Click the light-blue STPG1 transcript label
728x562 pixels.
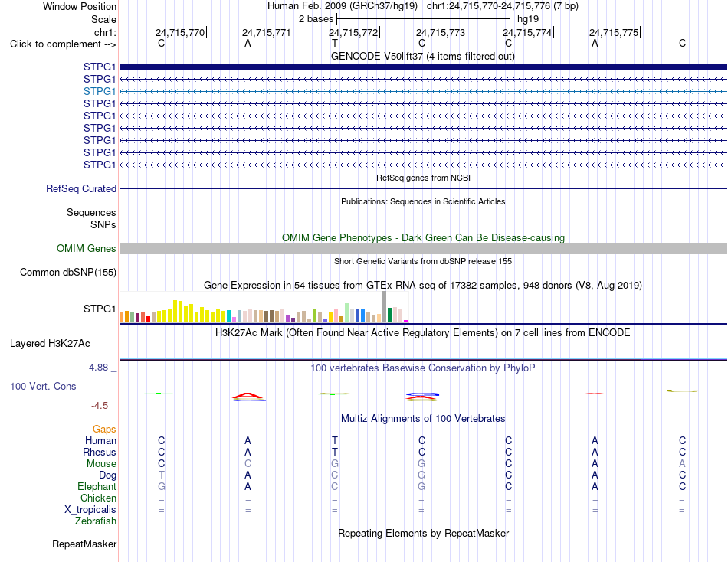click(x=100, y=91)
